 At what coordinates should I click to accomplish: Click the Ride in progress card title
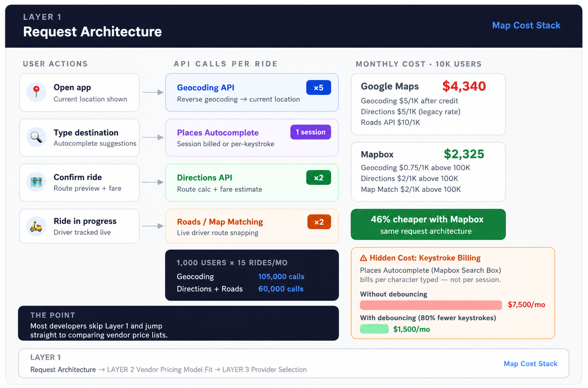pos(85,222)
